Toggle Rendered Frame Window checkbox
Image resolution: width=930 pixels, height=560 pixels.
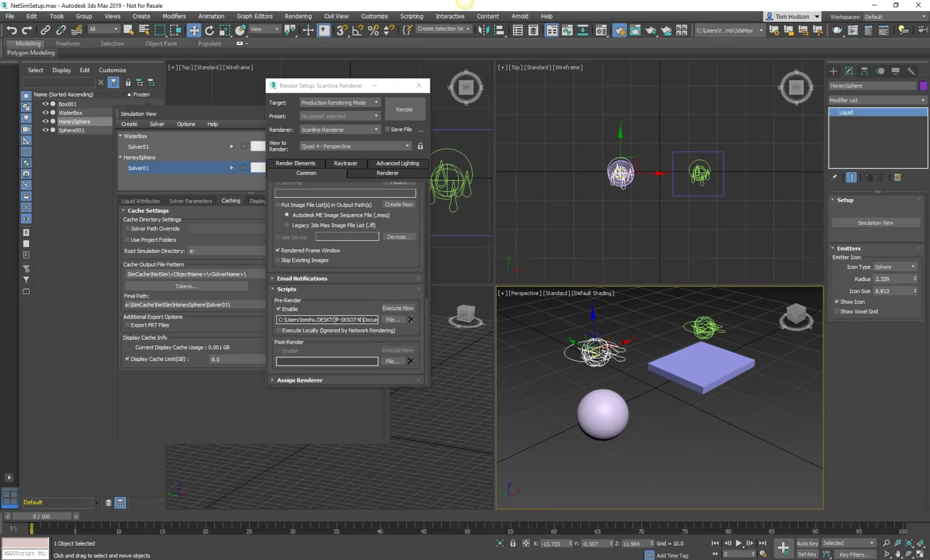pyautogui.click(x=278, y=250)
